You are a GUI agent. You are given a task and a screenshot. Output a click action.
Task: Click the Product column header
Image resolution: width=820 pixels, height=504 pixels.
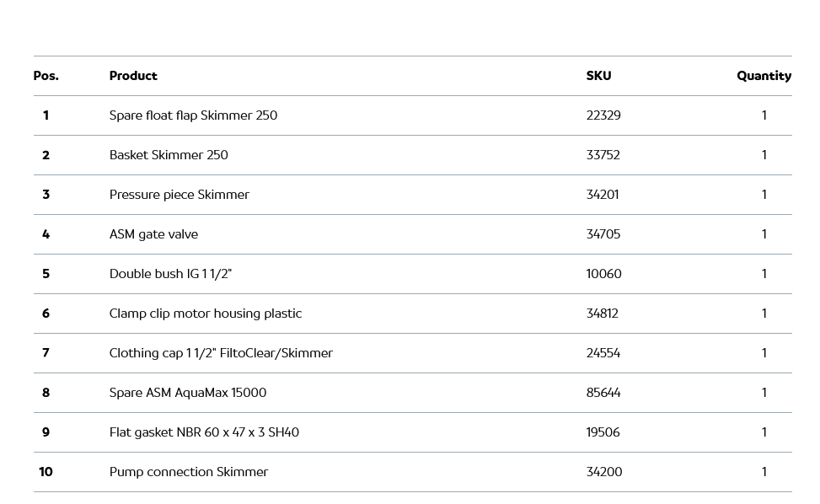tap(133, 76)
